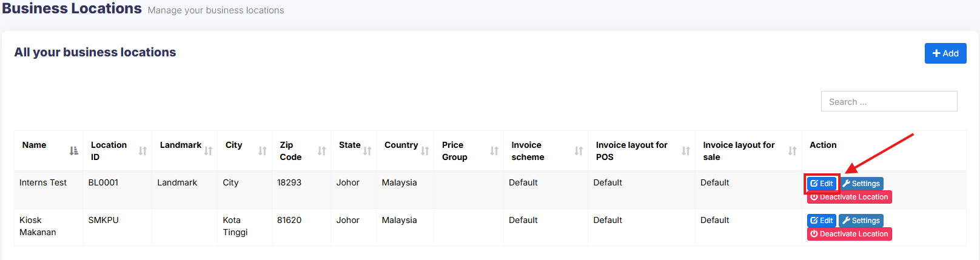Open Settings for Interns Test location
The width and height of the screenshot is (980, 260).
[861, 184]
